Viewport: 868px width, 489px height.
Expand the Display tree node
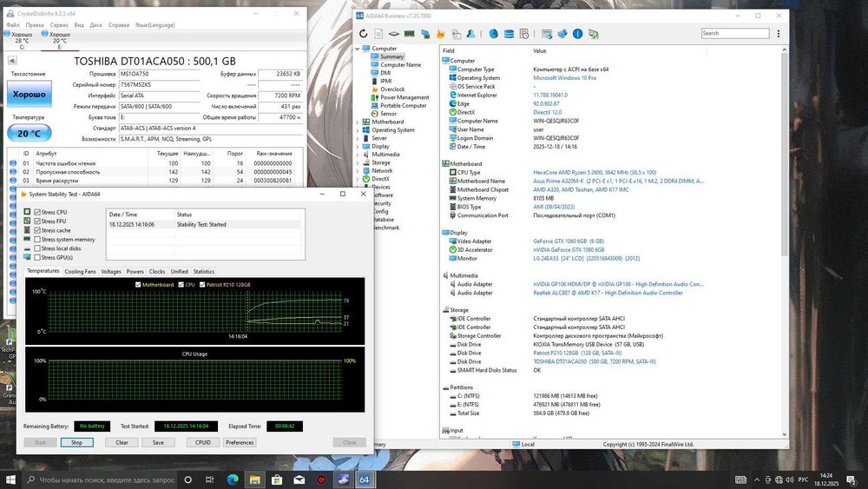[x=358, y=146]
